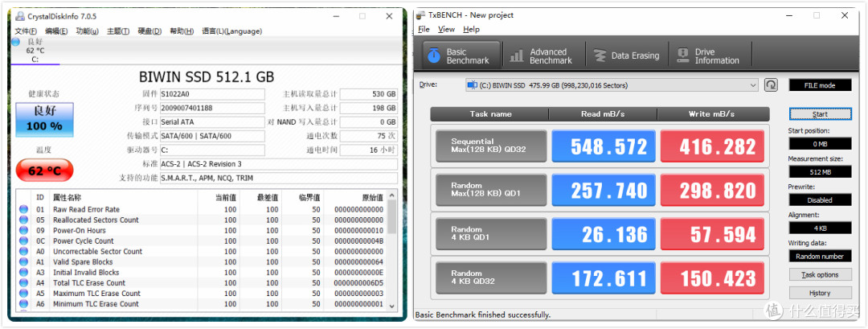Click status orb for Uncorrectable Sector Count
The height and width of the screenshot is (329, 868).
24,252
